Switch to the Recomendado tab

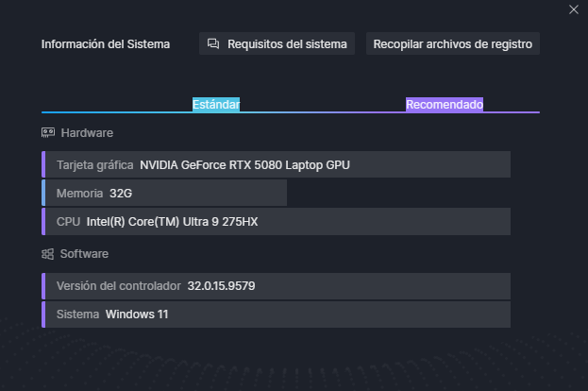click(x=444, y=104)
